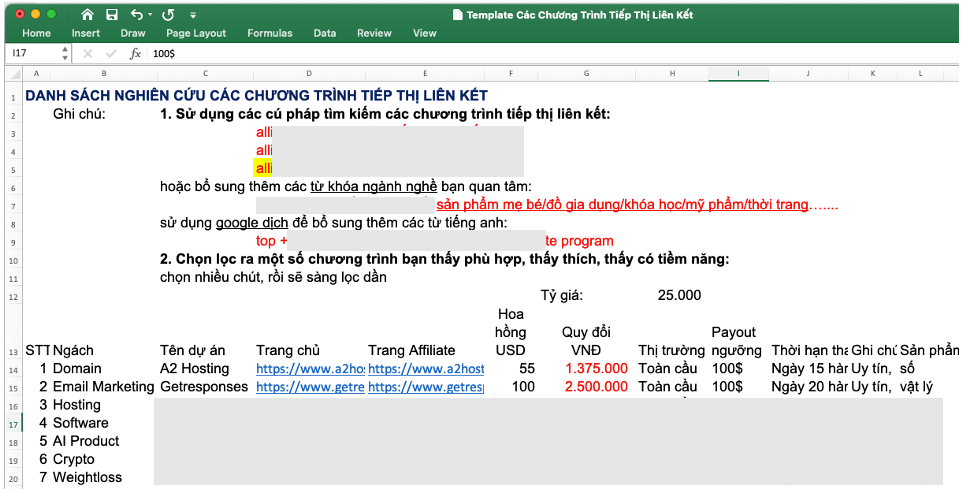Viewport: 964px width, 489px height.
Task: Open Getresponse affiliate page link
Action: tap(426, 388)
